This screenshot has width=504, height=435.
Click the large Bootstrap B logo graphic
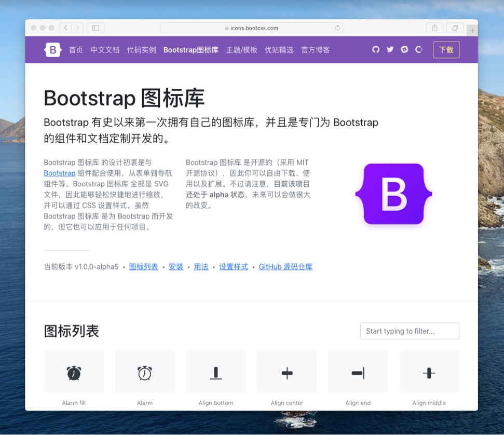(393, 194)
